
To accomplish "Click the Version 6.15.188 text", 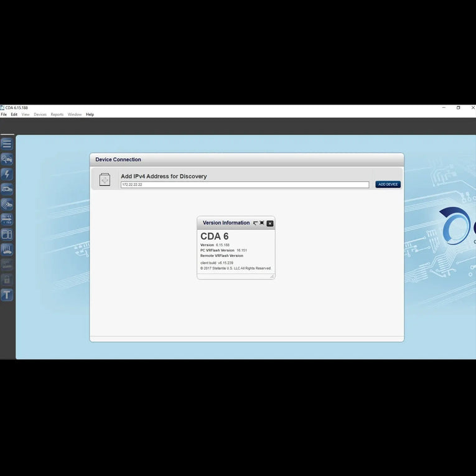I will tap(215, 245).
